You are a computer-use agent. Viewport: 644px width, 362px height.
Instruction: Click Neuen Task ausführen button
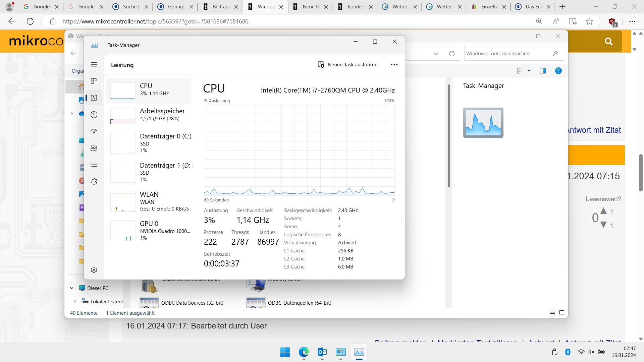(x=347, y=65)
